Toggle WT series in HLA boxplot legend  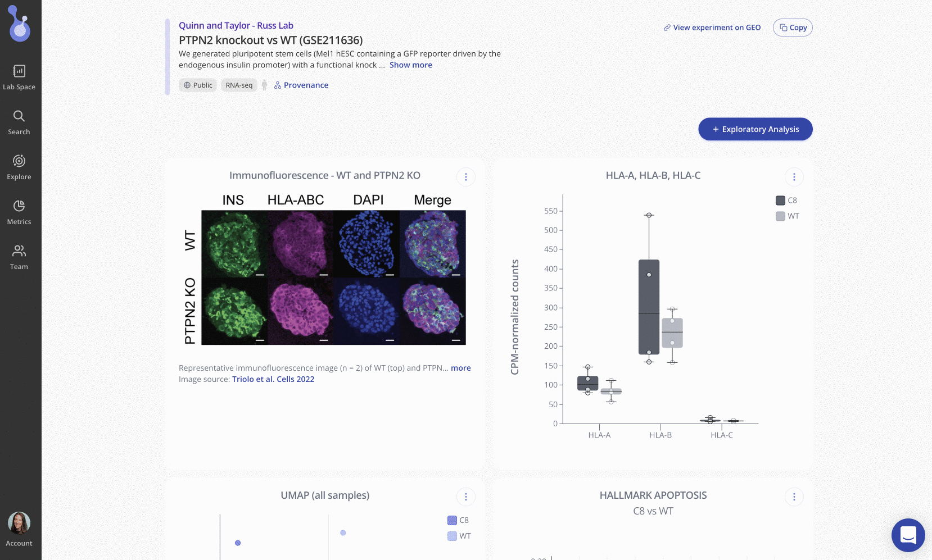[x=787, y=216]
